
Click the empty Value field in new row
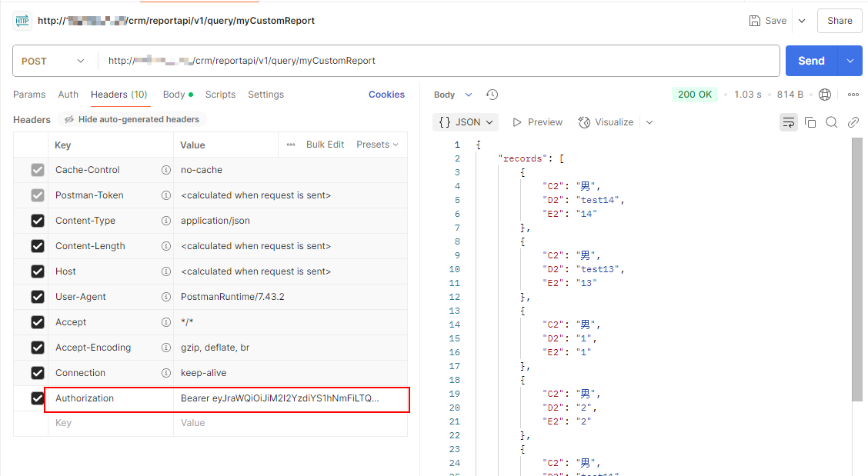(291, 424)
